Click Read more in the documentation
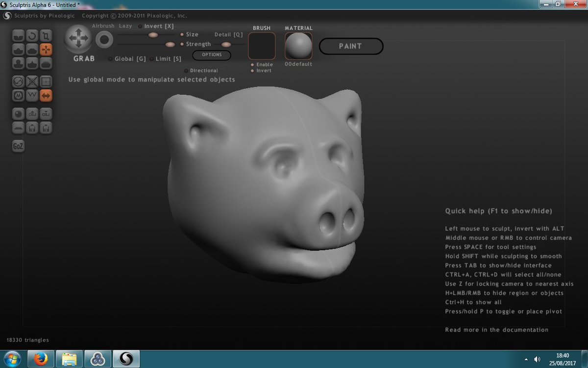The width and height of the screenshot is (588, 368). pos(497,330)
